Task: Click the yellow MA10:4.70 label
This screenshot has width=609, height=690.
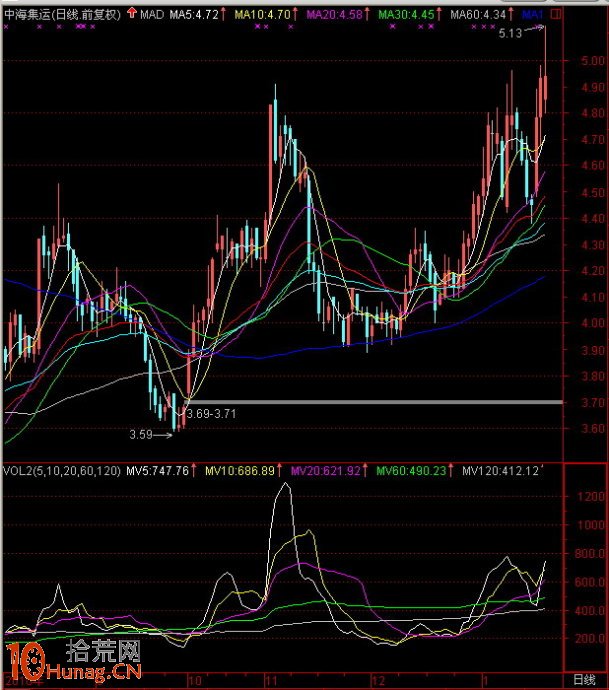Action: pyautogui.click(x=263, y=15)
